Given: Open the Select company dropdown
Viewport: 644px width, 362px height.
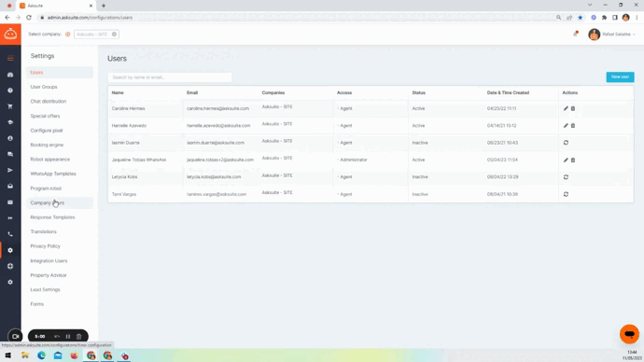Looking at the screenshot, I should coord(96,35).
